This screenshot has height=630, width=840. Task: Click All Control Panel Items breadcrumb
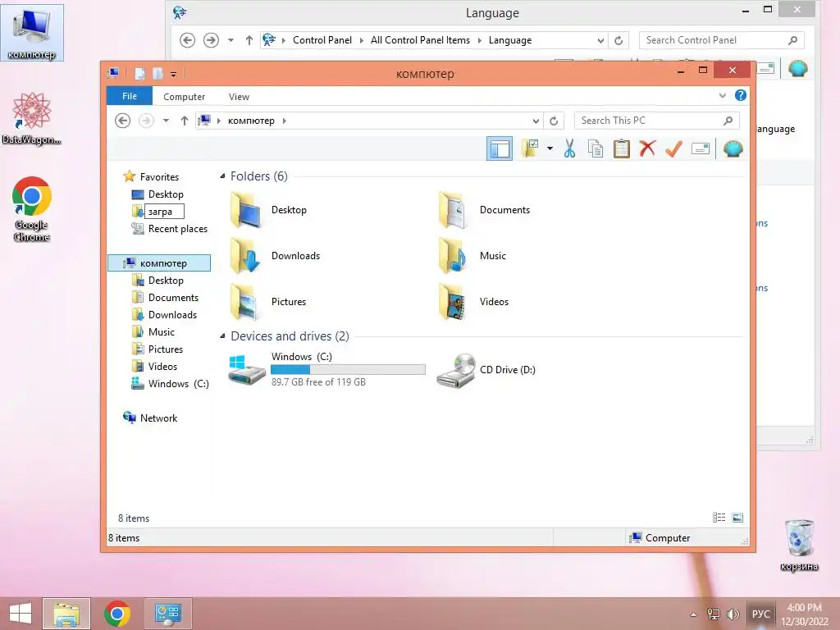[420, 40]
